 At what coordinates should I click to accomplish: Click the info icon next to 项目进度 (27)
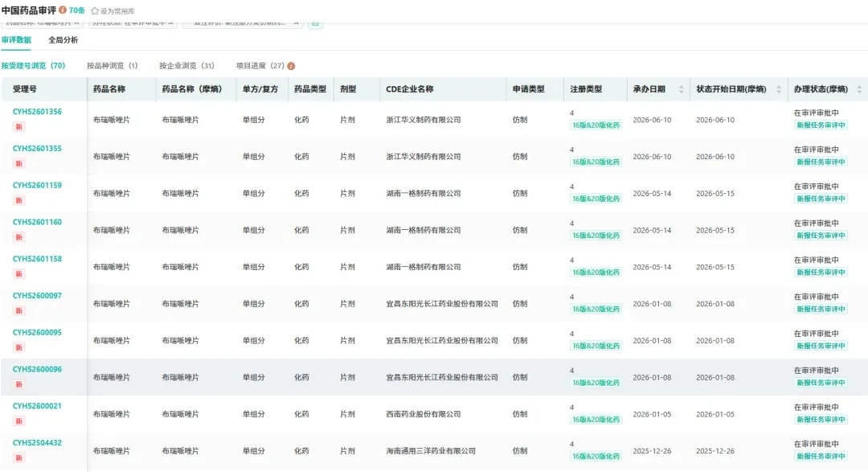tap(291, 66)
